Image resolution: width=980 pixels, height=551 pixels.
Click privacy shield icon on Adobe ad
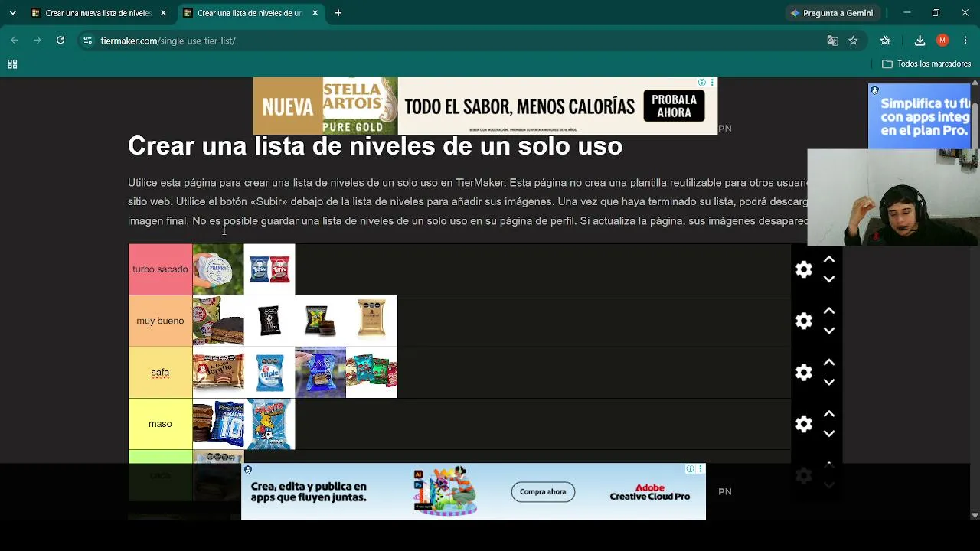click(x=247, y=470)
